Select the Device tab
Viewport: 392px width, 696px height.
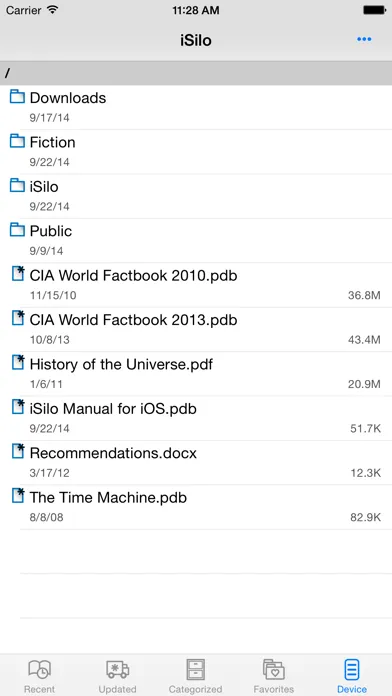point(352,676)
